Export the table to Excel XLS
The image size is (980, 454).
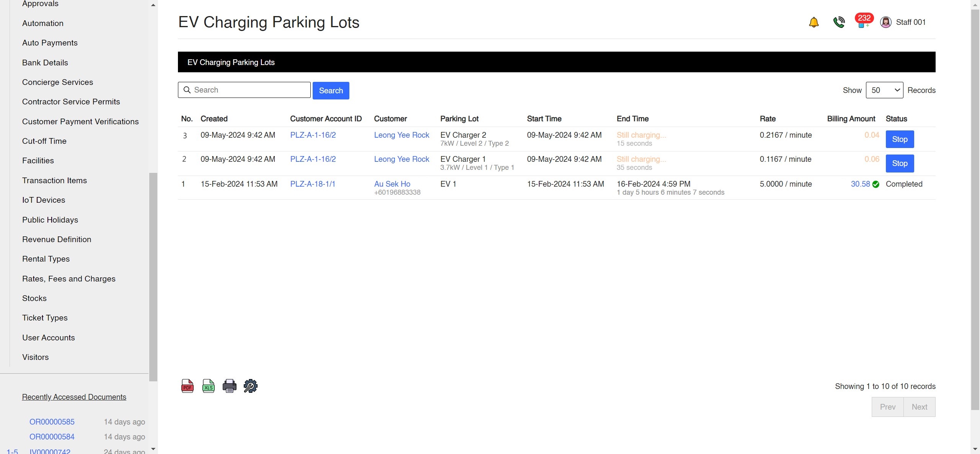(208, 386)
